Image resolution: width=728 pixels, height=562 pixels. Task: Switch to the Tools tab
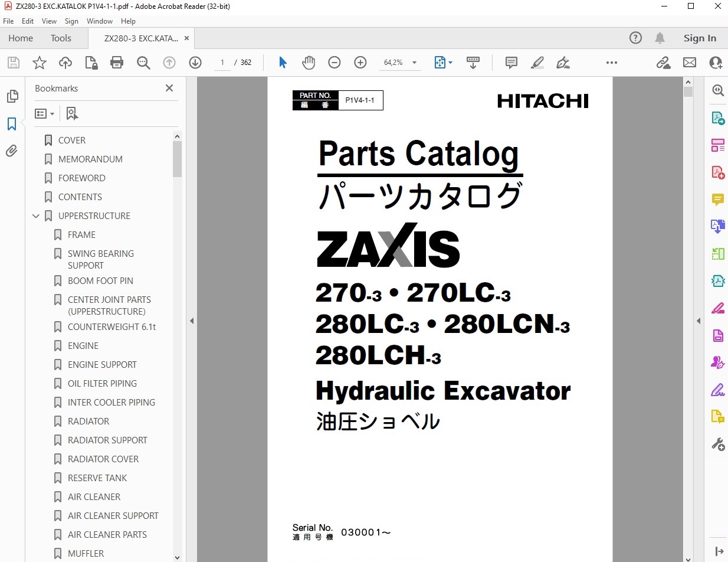(x=61, y=38)
